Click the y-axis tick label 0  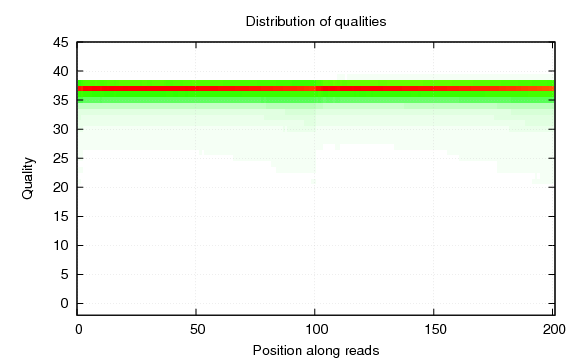(65, 303)
